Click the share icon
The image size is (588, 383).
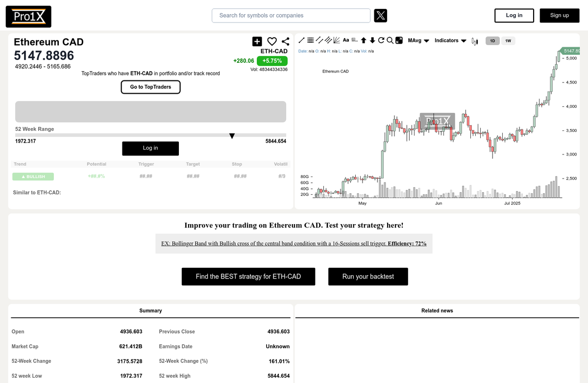point(285,42)
